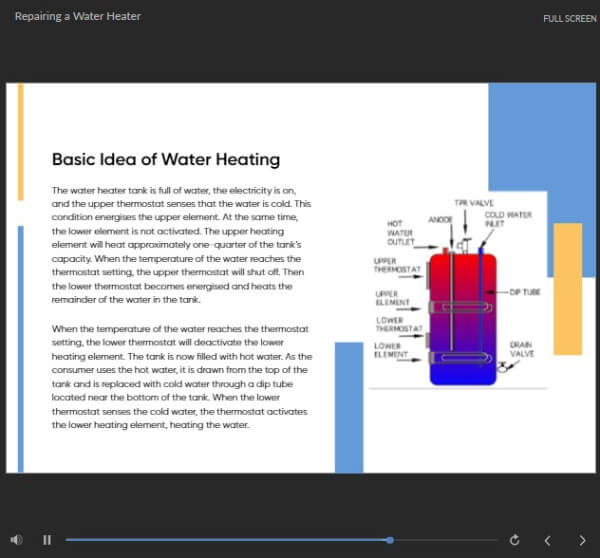Viewport: 600px width, 558px height.
Task: Click the second paragraph about the lower thermostat
Action: (182, 376)
